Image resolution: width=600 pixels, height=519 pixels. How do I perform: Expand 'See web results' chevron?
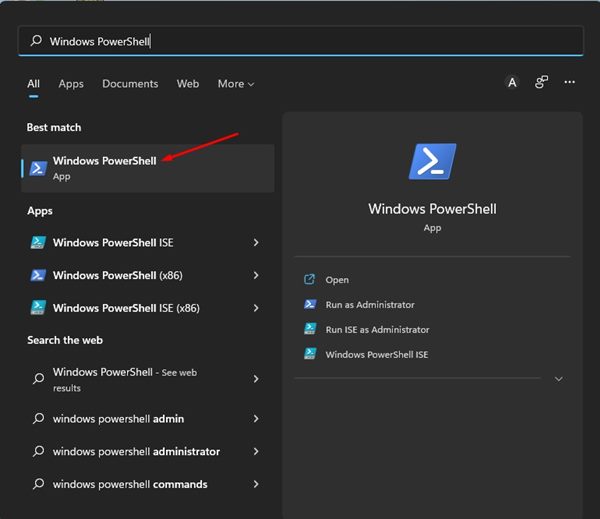click(256, 379)
